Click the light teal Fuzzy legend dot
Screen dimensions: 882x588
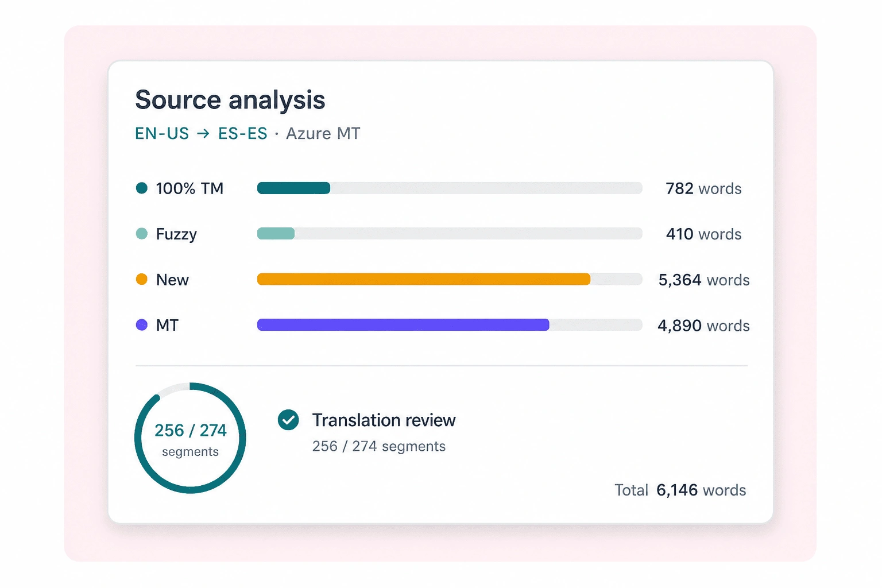coord(141,234)
